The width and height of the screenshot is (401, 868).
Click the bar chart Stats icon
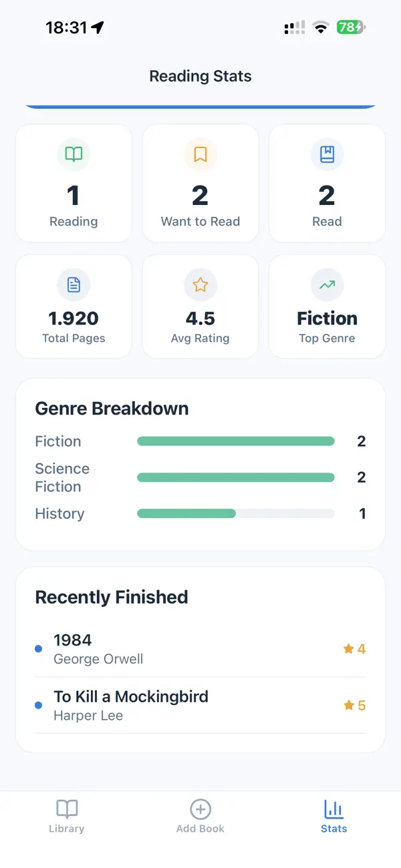(333, 809)
